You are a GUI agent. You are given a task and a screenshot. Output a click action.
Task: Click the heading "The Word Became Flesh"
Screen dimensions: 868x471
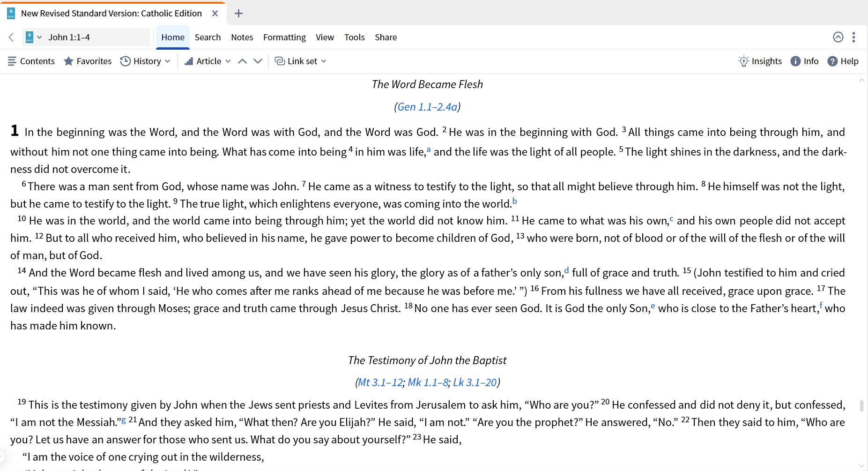click(x=427, y=84)
